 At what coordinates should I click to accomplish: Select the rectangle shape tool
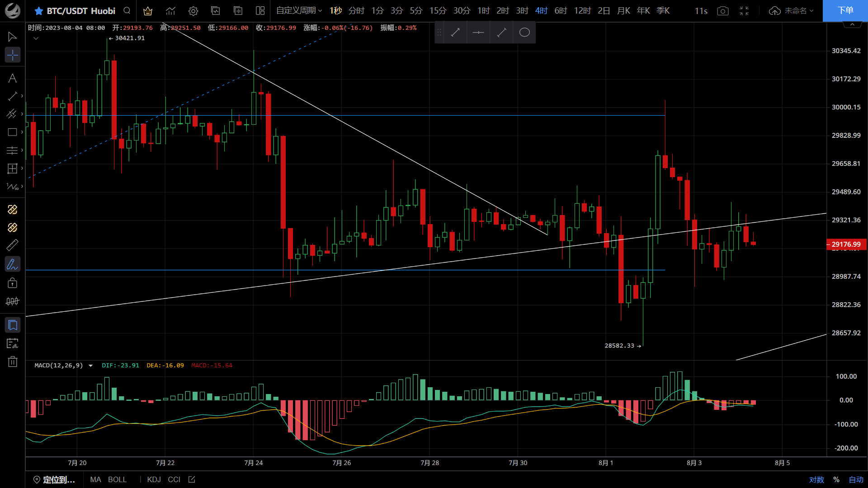(x=12, y=132)
